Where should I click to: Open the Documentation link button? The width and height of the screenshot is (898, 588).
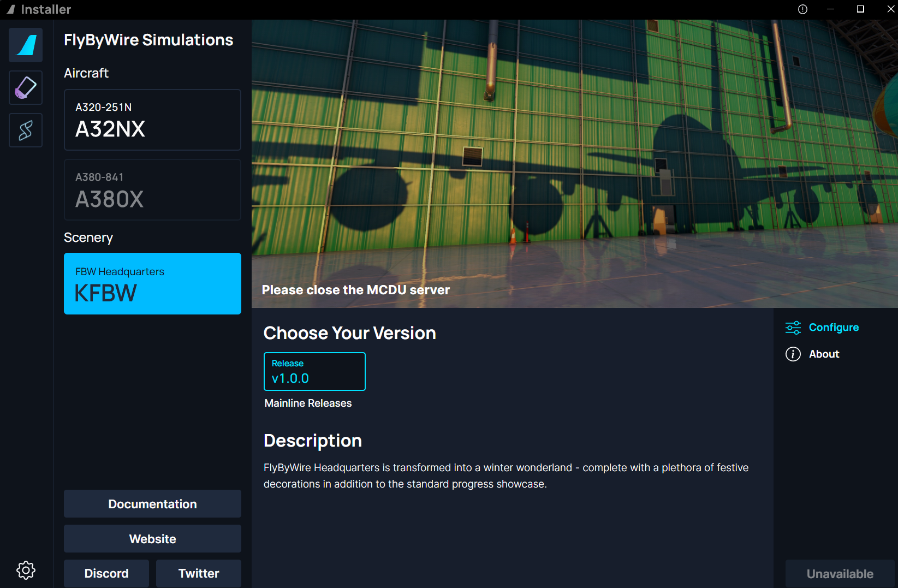[x=152, y=504]
